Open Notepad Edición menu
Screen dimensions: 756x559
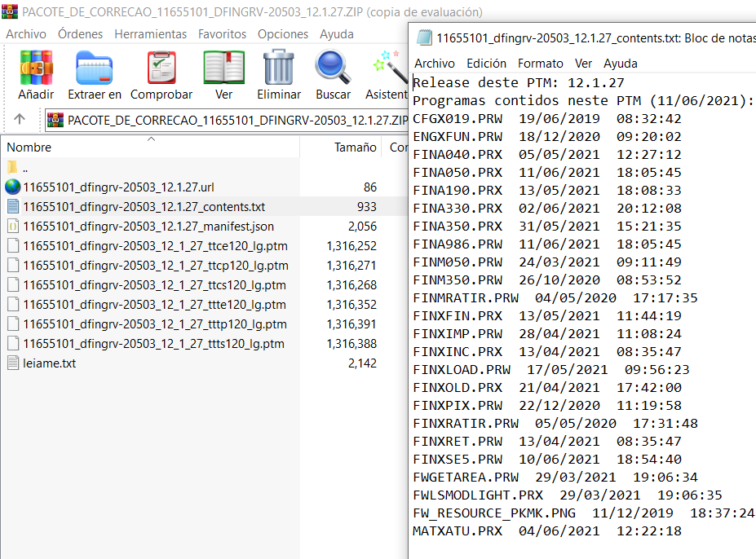pos(487,64)
